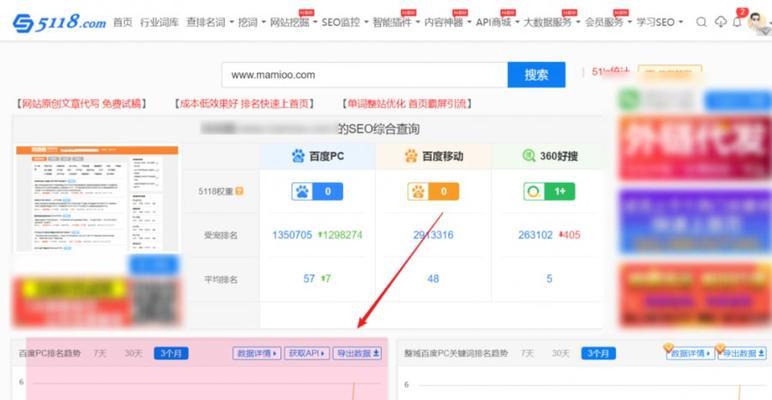The image size is (772, 400).
Task: Go to 首页 in the navigation
Action: [x=123, y=22]
